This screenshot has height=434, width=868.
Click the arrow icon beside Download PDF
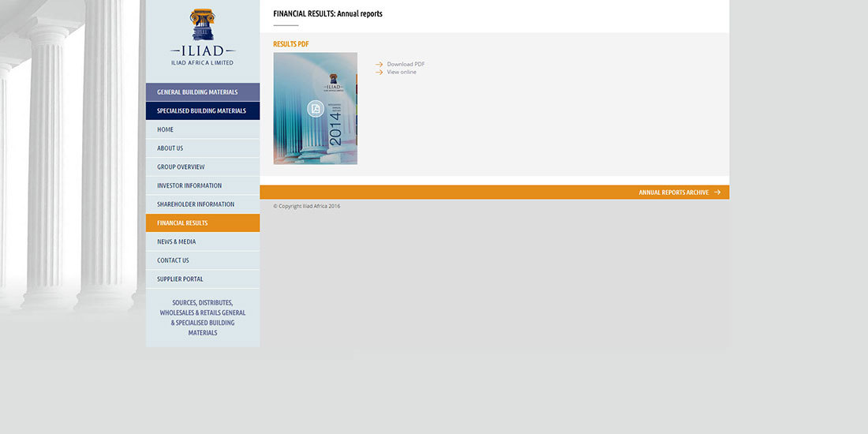380,64
